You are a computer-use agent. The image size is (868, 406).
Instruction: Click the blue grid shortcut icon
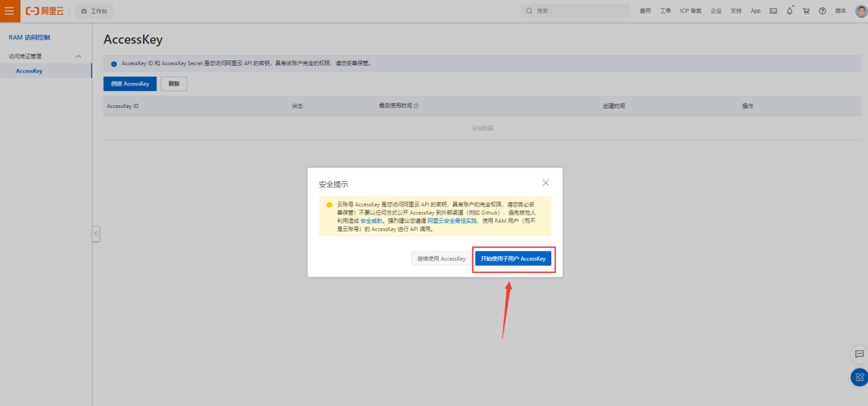pyautogui.click(x=859, y=377)
